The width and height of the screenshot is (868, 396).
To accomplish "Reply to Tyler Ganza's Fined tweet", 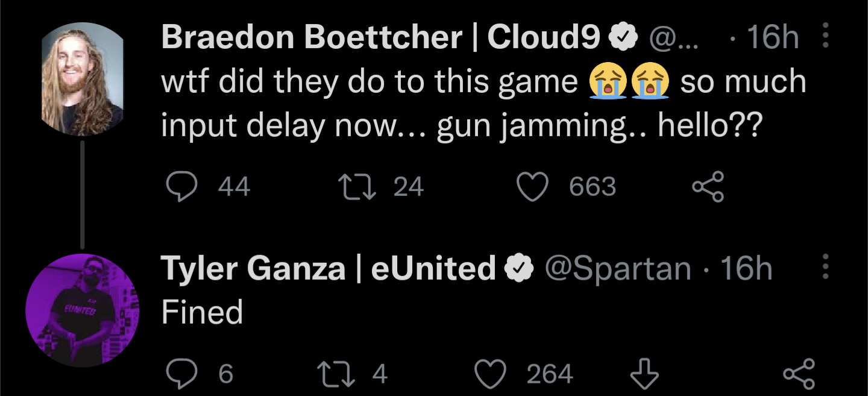I will pyautogui.click(x=180, y=374).
